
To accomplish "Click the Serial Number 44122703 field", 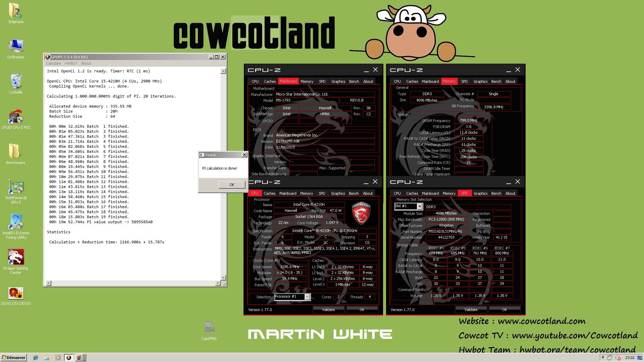I will pyautogui.click(x=446, y=237).
